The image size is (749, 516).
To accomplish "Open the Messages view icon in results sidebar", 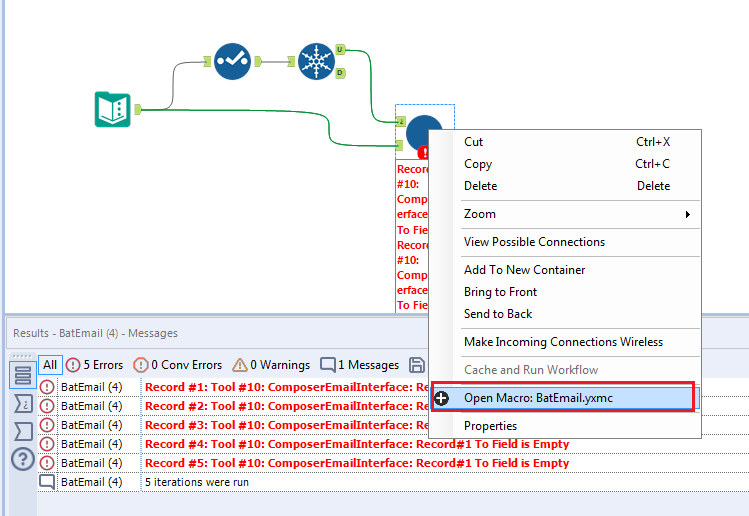I will pos(22,375).
